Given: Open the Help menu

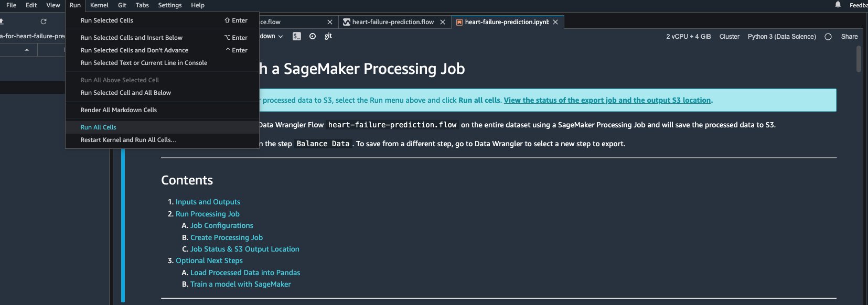Looking at the screenshot, I should [198, 5].
